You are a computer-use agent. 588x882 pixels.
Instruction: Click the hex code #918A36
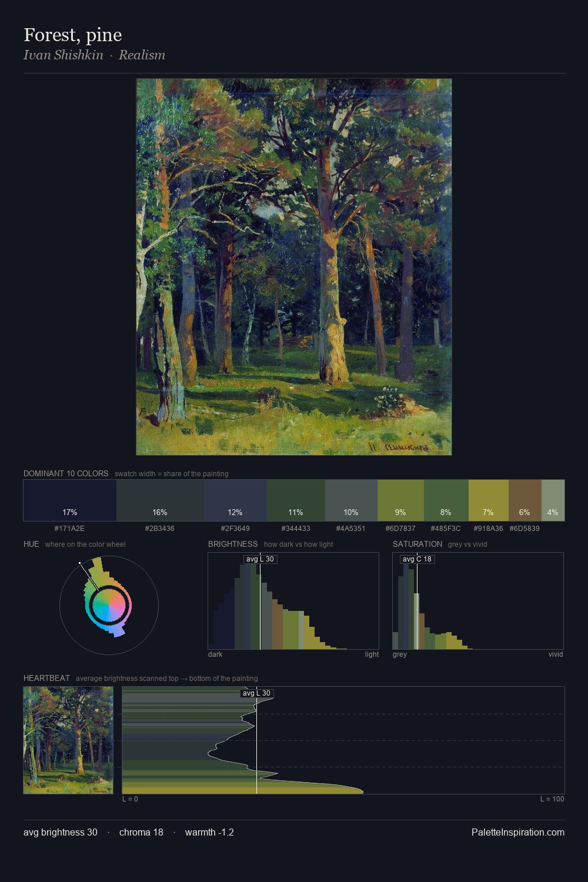(489, 529)
